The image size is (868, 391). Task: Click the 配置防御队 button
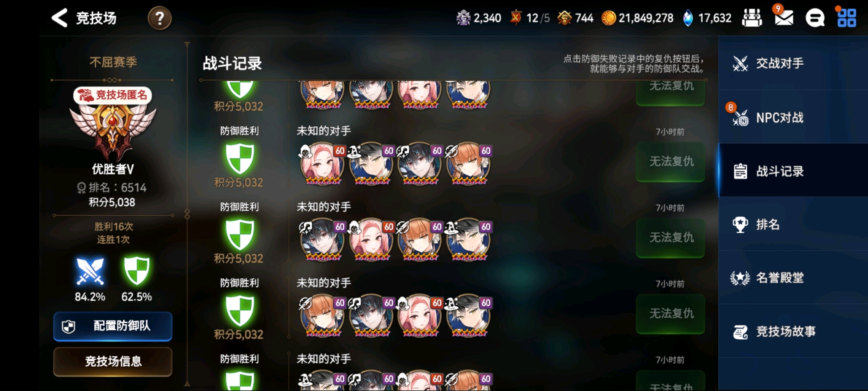point(113,326)
